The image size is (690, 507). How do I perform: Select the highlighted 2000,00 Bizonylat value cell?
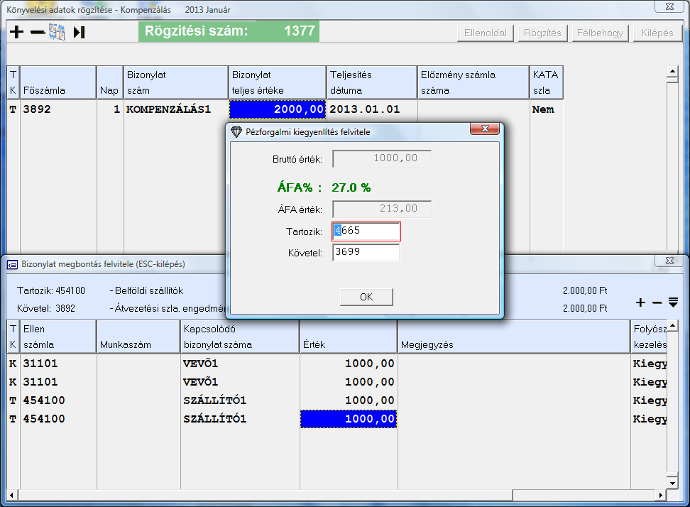point(277,109)
